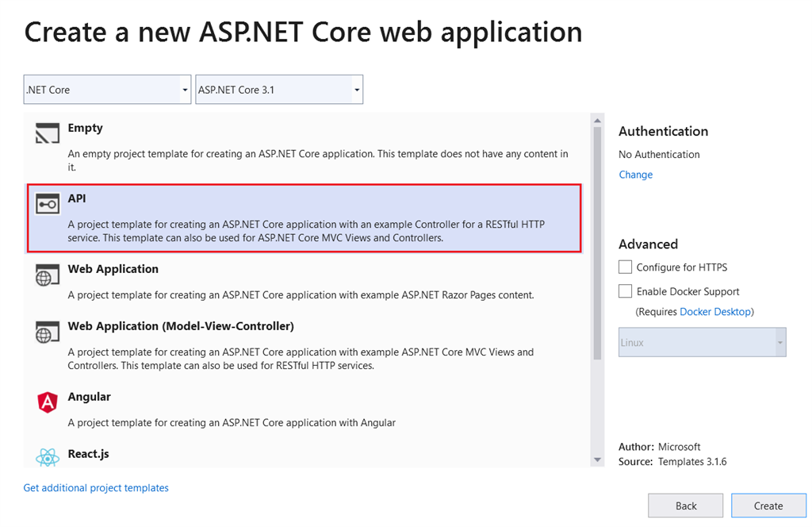Screen dimensions: 812x527
Task: Click the Change link under Authentication
Action: coord(634,174)
